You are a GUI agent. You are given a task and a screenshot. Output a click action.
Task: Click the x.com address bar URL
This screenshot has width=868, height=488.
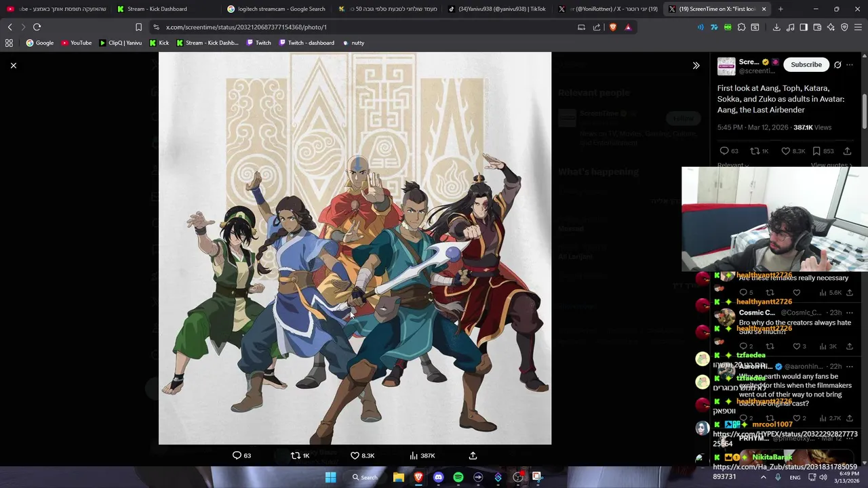pos(246,27)
